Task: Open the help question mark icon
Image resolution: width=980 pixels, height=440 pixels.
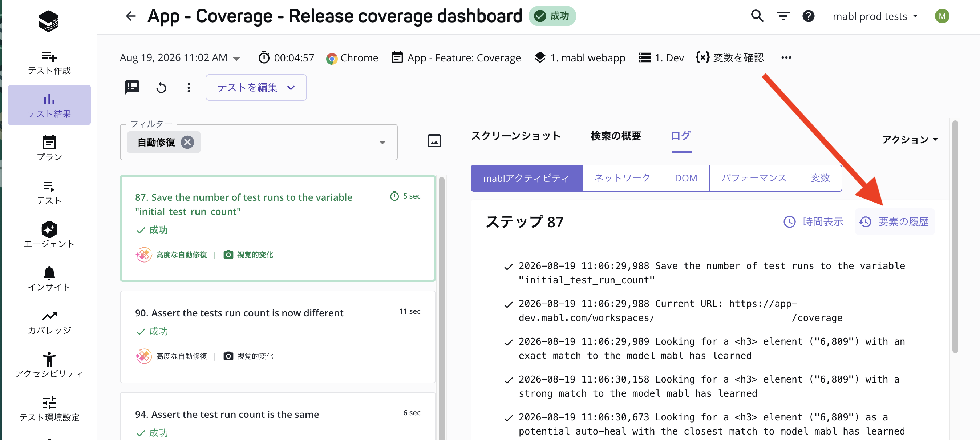Action: pos(809,16)
